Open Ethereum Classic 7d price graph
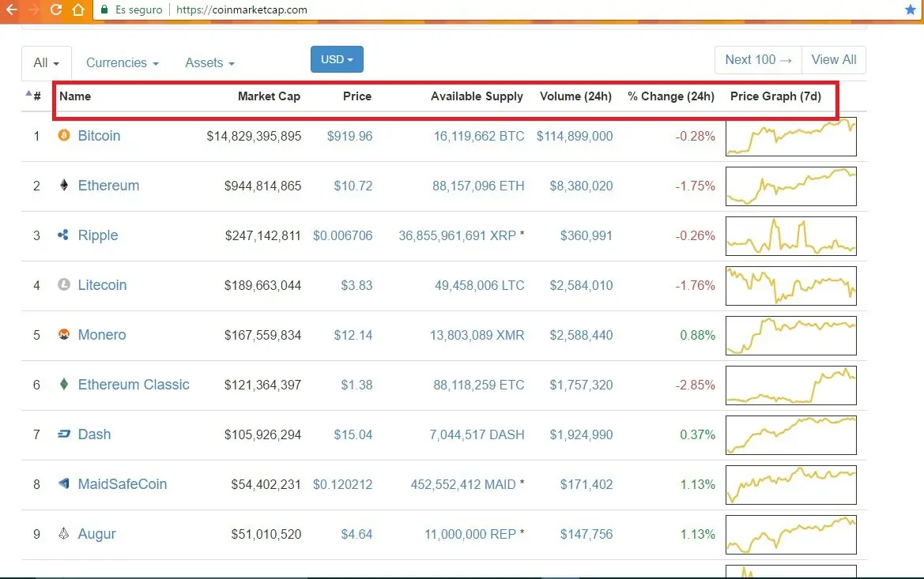The width and height of the screenshot is (924, 579). (x=791, y=385)
